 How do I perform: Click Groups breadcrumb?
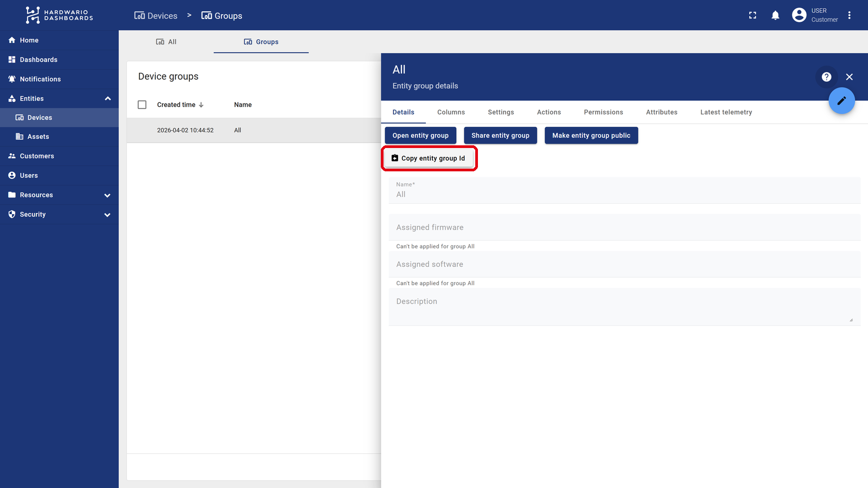[x=221, y=16]
